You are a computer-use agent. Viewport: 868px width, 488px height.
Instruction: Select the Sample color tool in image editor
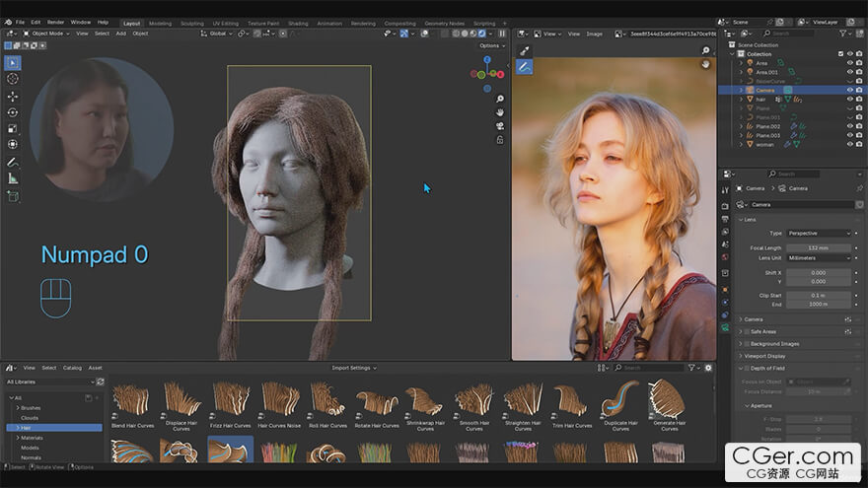point(524,50)
